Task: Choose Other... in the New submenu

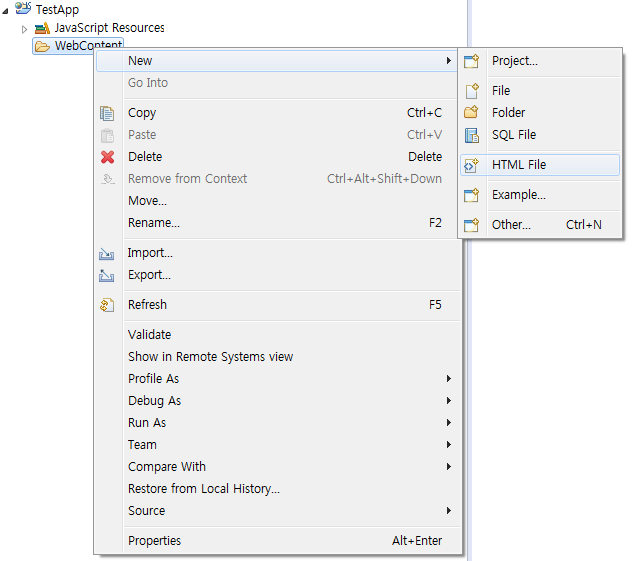Action: click(511, 225)
